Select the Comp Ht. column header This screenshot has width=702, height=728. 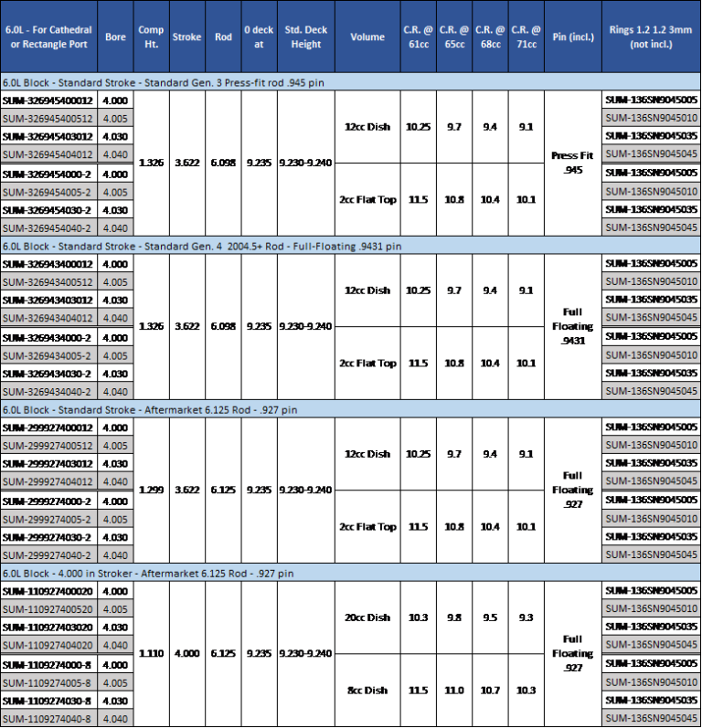(151, 37)
